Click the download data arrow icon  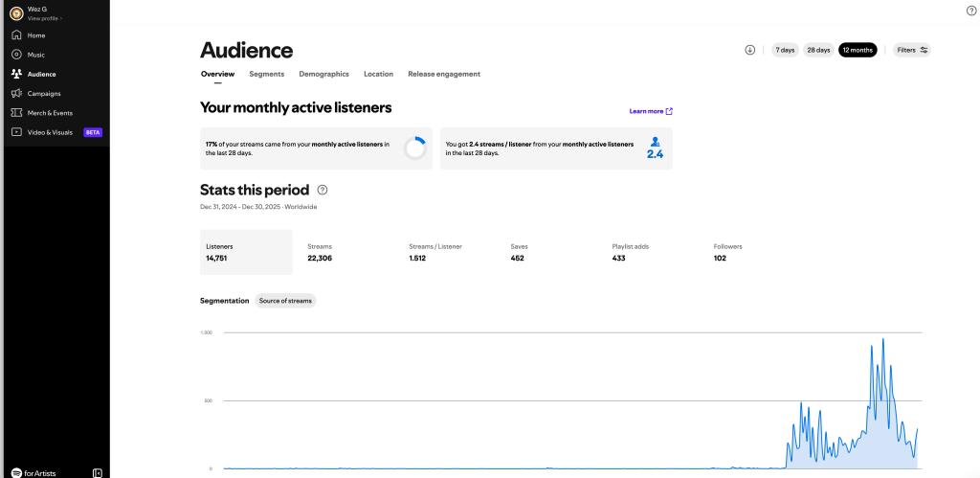750,50
